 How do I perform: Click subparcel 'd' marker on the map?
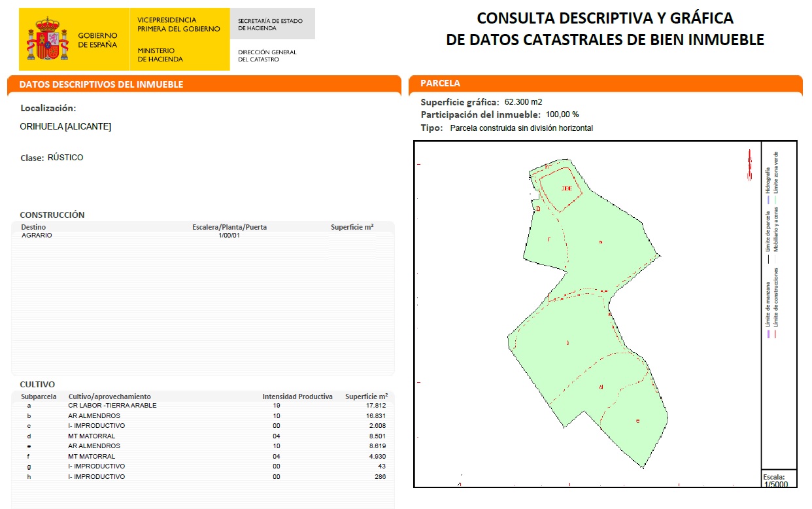pos(600,388)
